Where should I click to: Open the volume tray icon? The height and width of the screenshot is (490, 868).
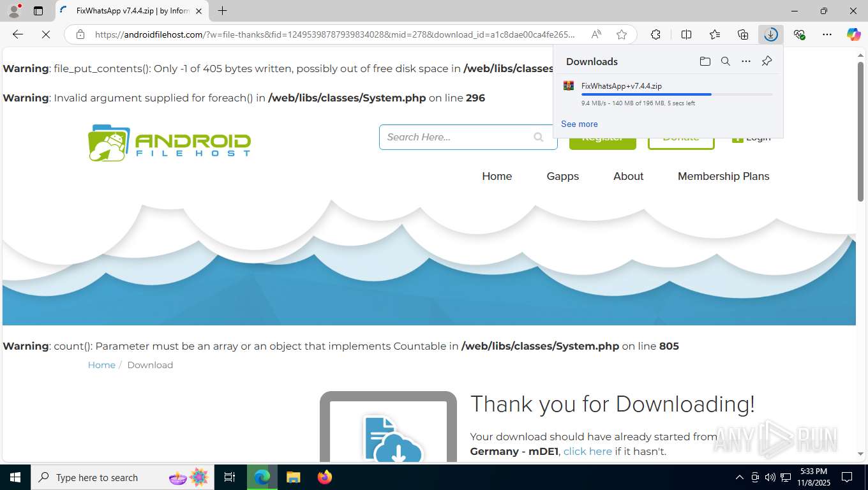(x=770, y=477)
